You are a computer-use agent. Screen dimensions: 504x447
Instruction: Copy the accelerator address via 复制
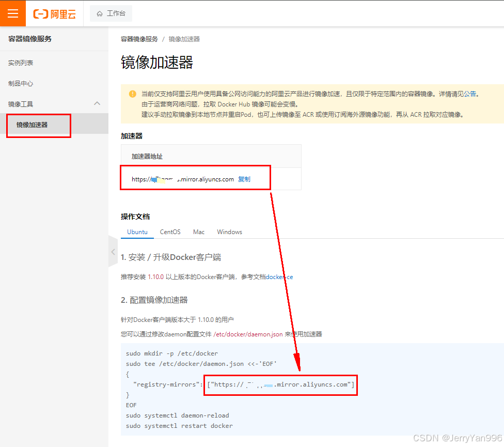[x=244, y=179]
